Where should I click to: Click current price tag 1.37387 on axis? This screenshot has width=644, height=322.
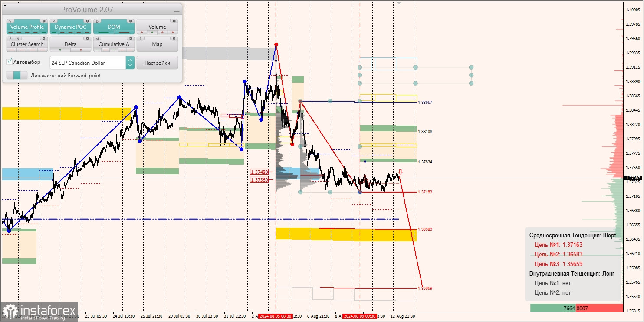tap(632, 178)
